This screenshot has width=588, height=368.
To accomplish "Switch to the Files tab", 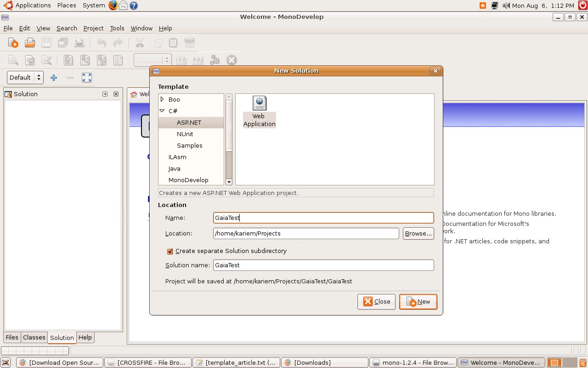I will pyautogui.click(x=12, y=337).
